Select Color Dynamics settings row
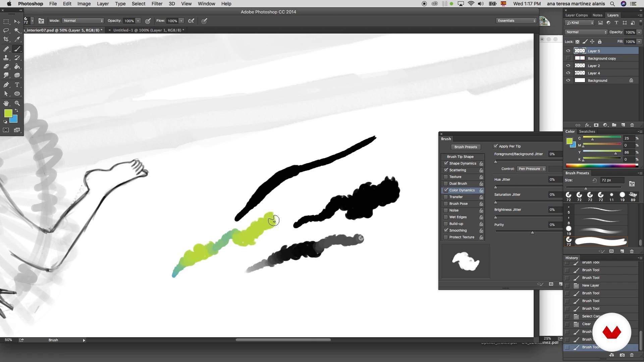 (462, 190)
